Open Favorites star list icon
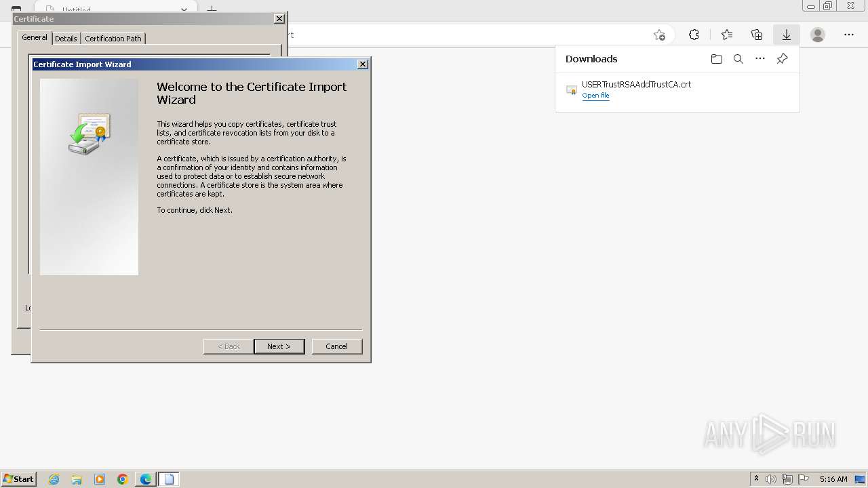This screenshot has width=868, height=488. (x=727, y=35)
